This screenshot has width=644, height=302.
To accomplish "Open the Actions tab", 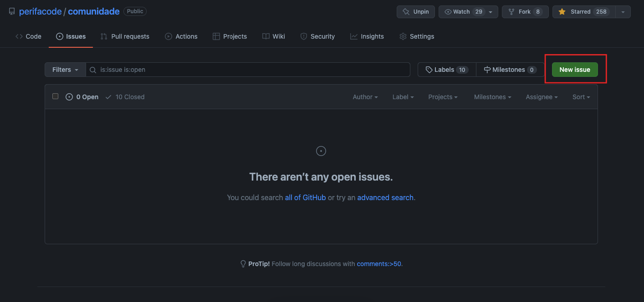I will coord(181,36).
